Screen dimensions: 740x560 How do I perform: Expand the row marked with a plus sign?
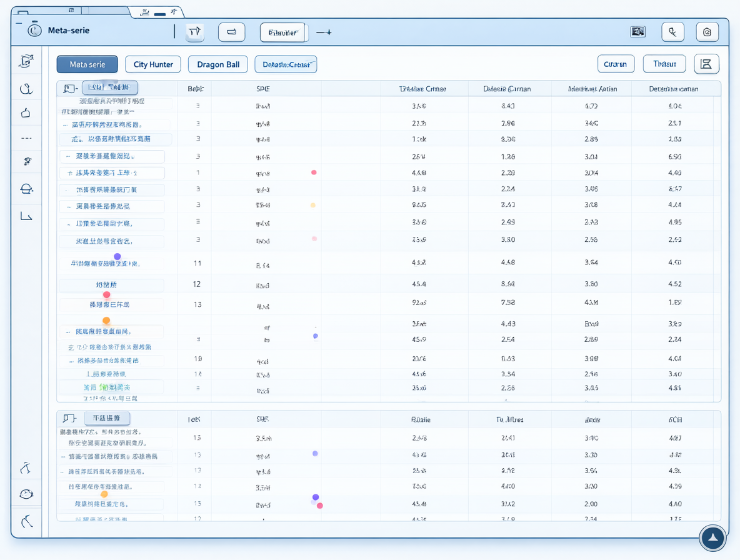pyautogui.click(x=70, y=173)
